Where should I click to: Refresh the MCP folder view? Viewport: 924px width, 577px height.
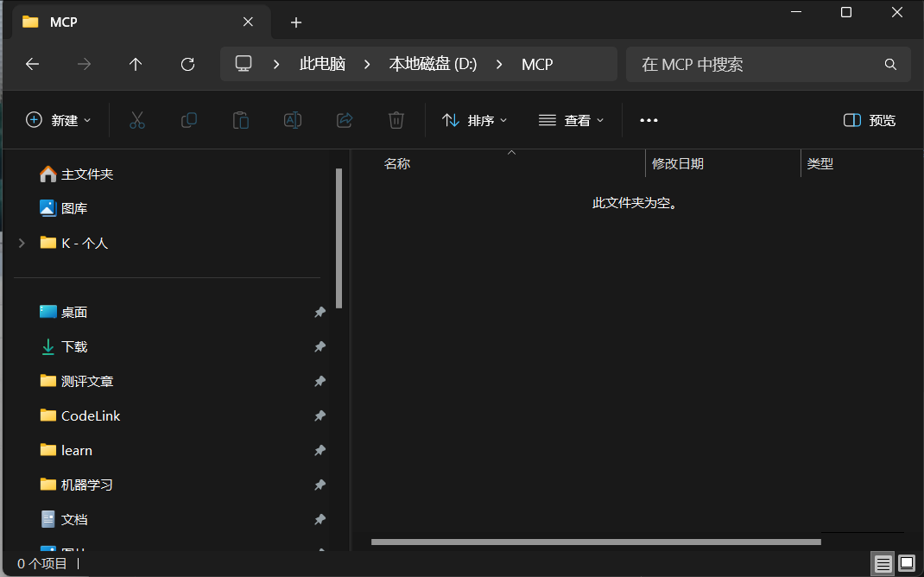pos(187,64)
